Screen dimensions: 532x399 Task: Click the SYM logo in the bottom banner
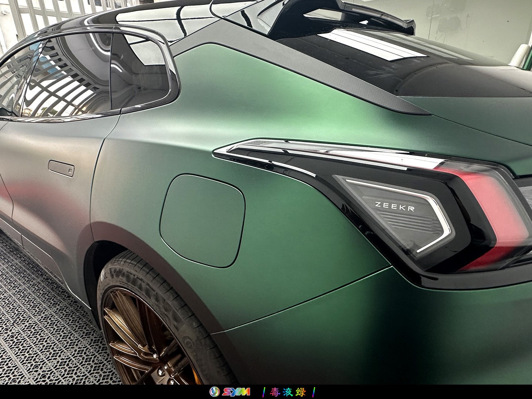tap(230, 392)
